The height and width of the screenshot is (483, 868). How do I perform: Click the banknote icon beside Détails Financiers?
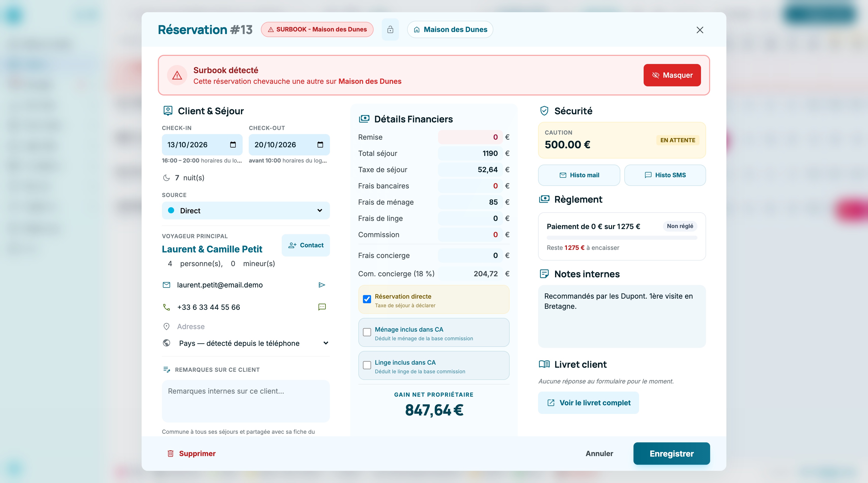(364, 119)
